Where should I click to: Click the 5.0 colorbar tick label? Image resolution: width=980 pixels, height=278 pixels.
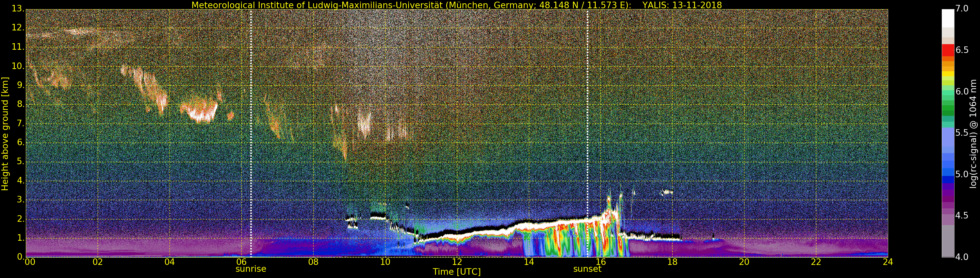962,174
